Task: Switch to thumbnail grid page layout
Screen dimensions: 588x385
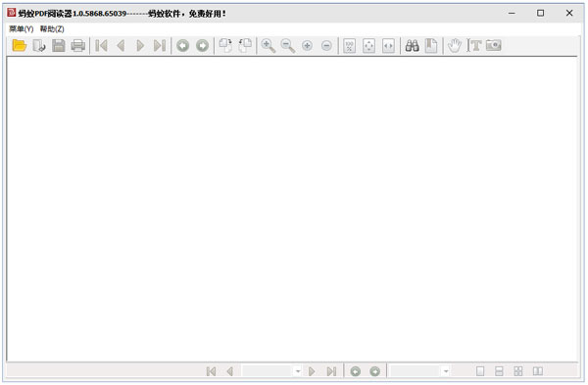Action: 518,371
